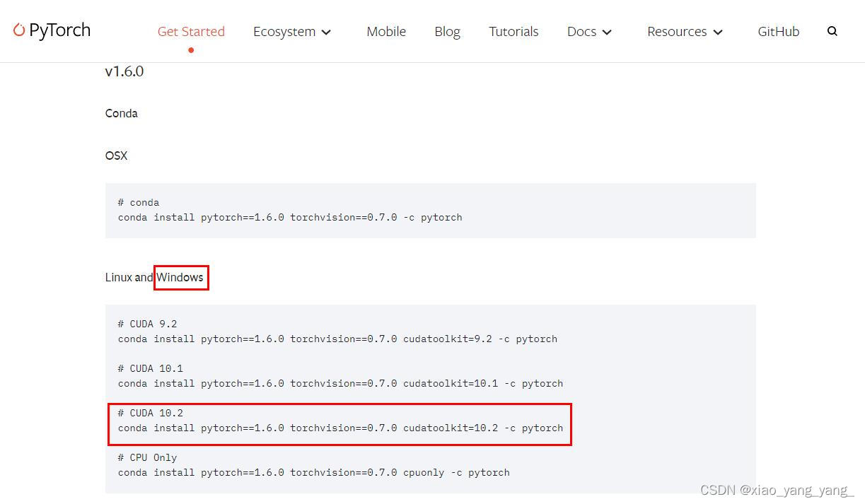Expand the Docs dropdown menu
The height and width of the screenshot is (504, 865).
(589, 32)
